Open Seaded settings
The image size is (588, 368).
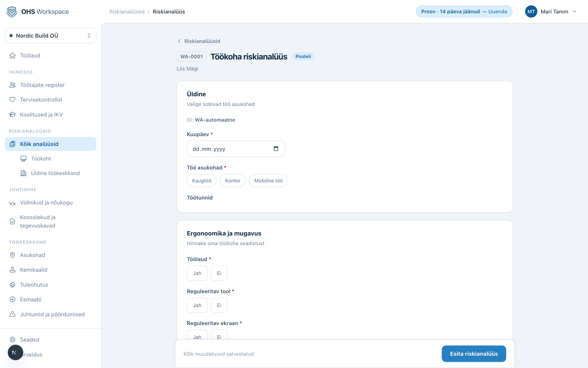tap(51, 340)
